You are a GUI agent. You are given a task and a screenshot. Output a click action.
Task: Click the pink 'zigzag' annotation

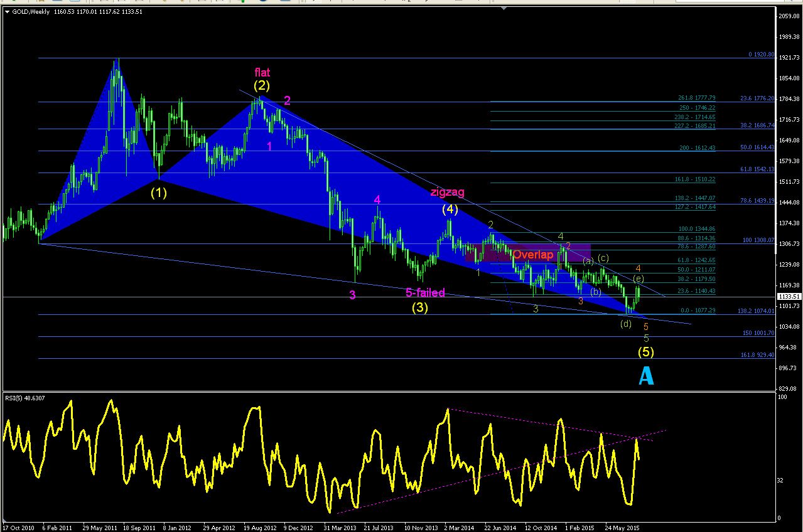(448, 193)
